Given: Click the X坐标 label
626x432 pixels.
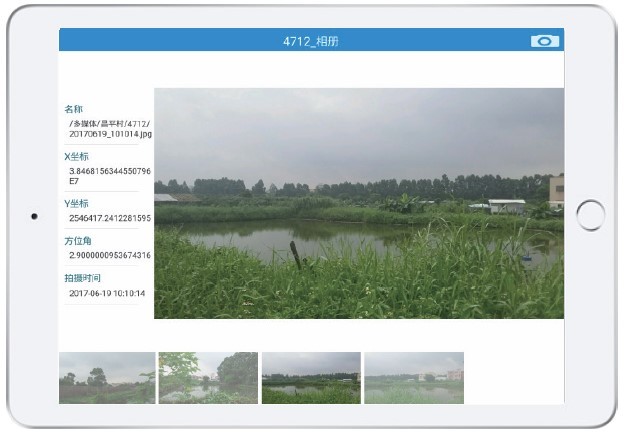Looking at the screenshot, I should click(x=76, y=157).
